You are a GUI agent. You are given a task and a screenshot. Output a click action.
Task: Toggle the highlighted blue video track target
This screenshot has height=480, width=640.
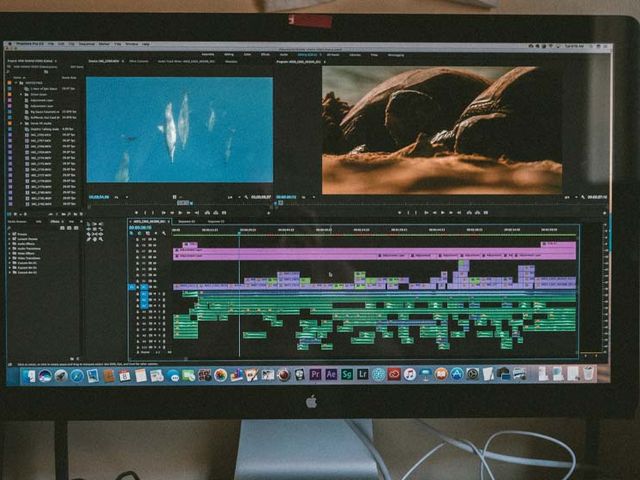pyautogui.click(x=144, y=287)
